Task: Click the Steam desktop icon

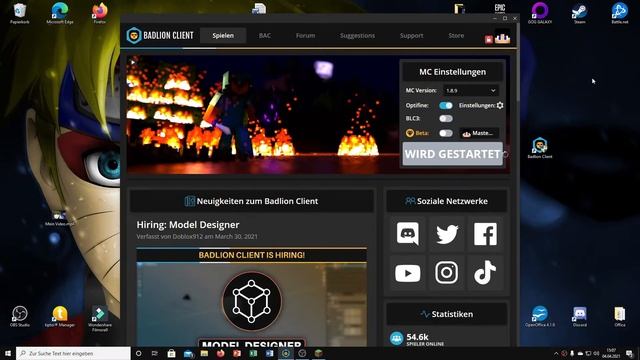Action: [x=579, y=13]
